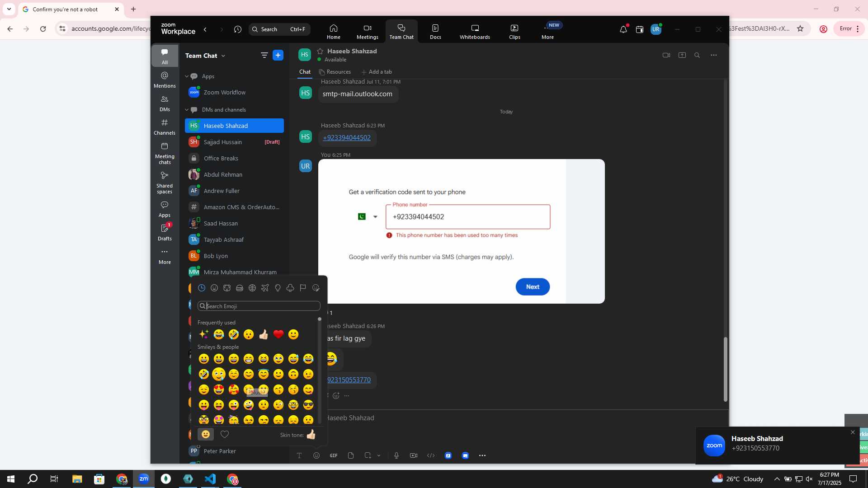
Task: Star the Haseeb Shahzad contact
Action: point(320,51)
